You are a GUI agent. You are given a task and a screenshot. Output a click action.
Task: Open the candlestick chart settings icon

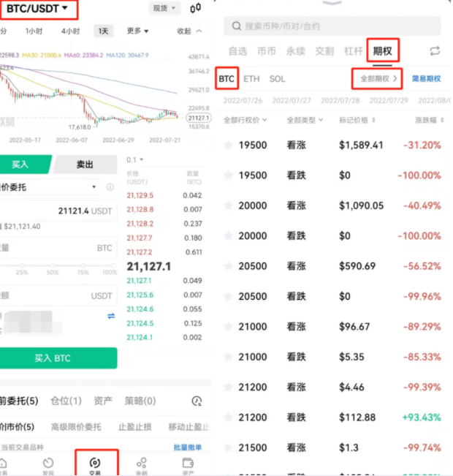(195, 8)
